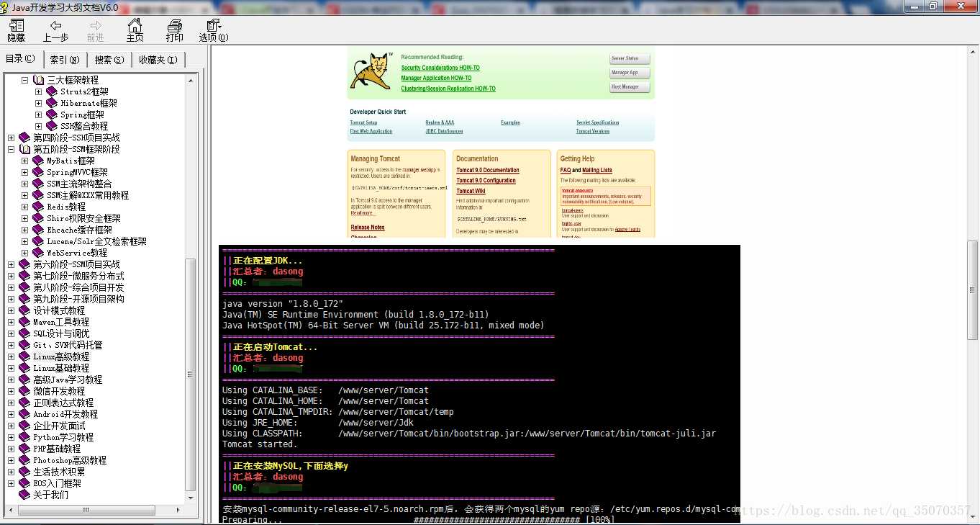Select the 企业开发面试 tree entry
Image resolution: width=980 pixels, height=525 pixels.
click(59, 426)
